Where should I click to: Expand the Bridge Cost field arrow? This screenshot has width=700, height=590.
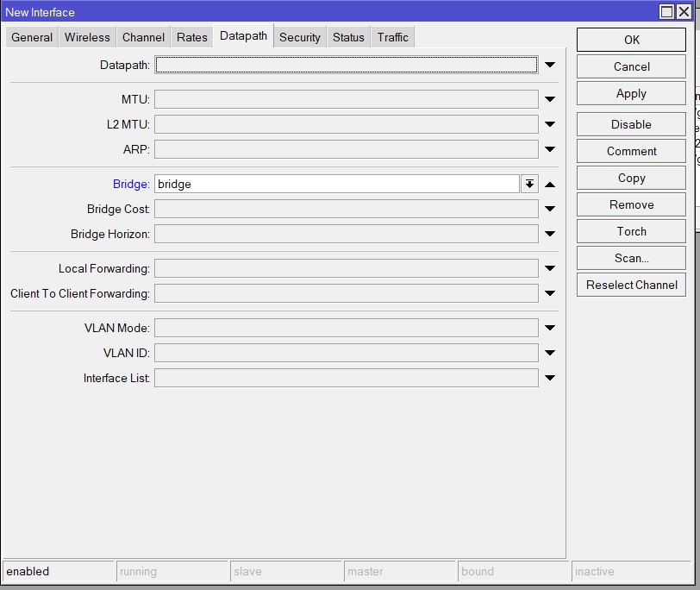coord(550,209)
